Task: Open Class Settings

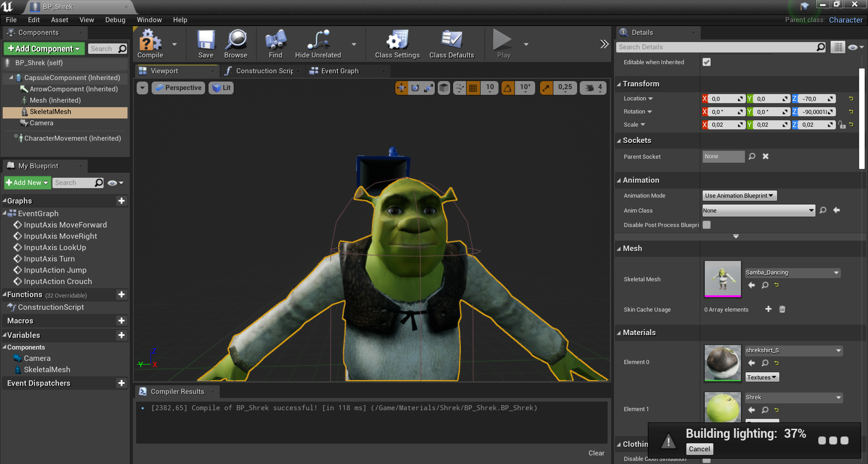Action: pyautogui.click(x=397, y=44)
